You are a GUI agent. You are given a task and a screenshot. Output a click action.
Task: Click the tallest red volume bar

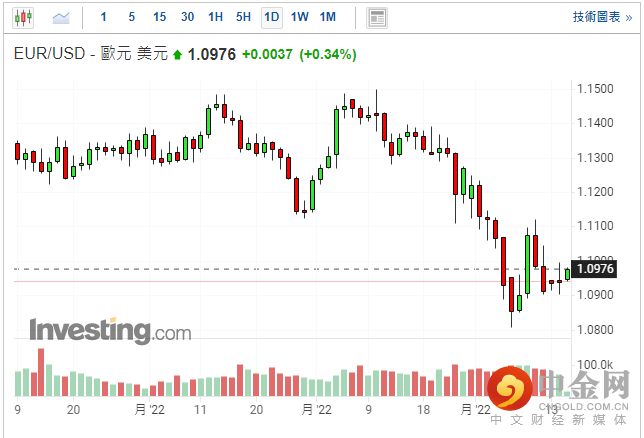click(41, 372)
